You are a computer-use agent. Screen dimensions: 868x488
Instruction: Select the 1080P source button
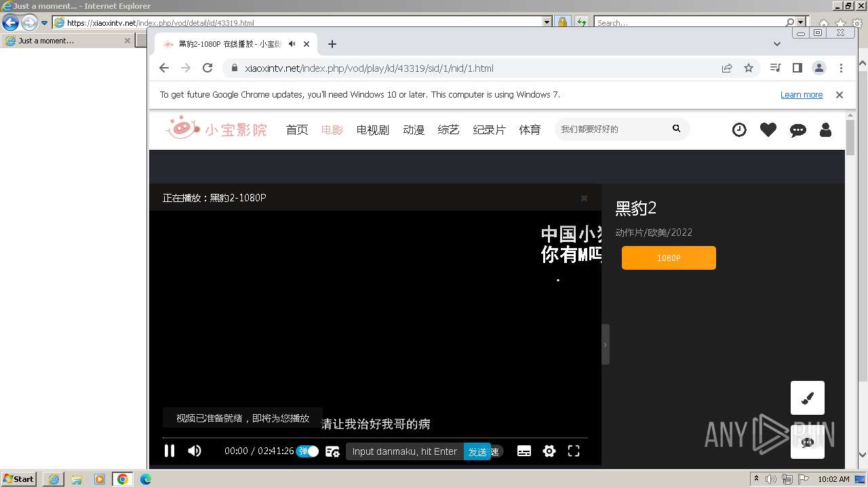669,258
